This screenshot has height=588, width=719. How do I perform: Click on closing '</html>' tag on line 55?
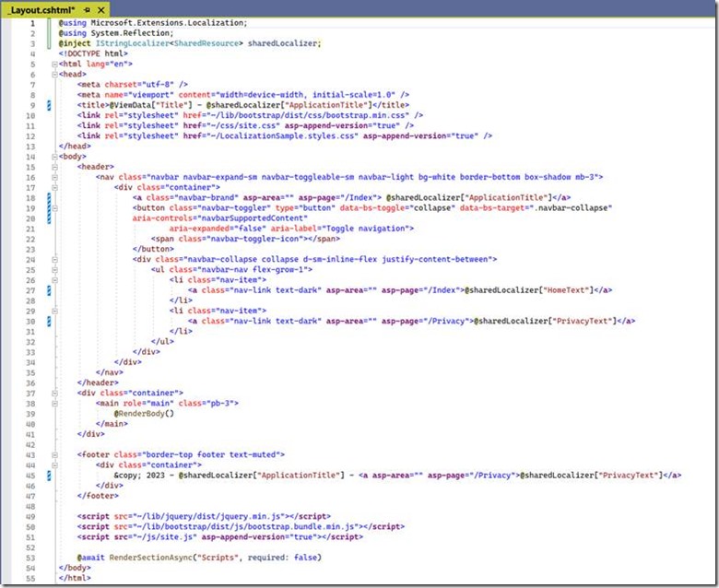click(75, 579)
